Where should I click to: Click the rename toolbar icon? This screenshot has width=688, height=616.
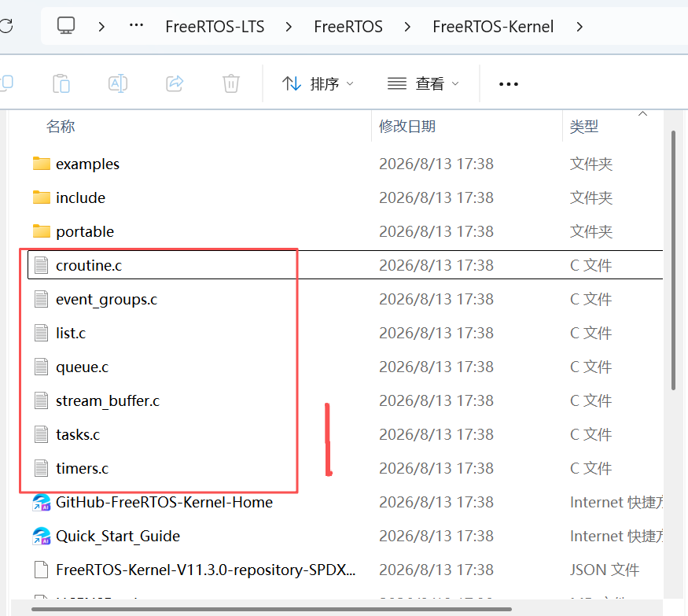[118, 83]
